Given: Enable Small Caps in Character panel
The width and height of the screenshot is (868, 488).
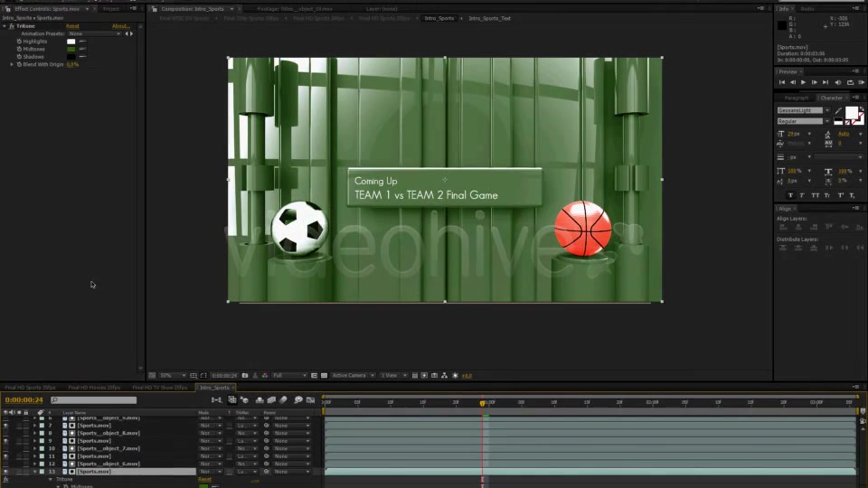Looking at the screenshot, I should coord(827,195).
